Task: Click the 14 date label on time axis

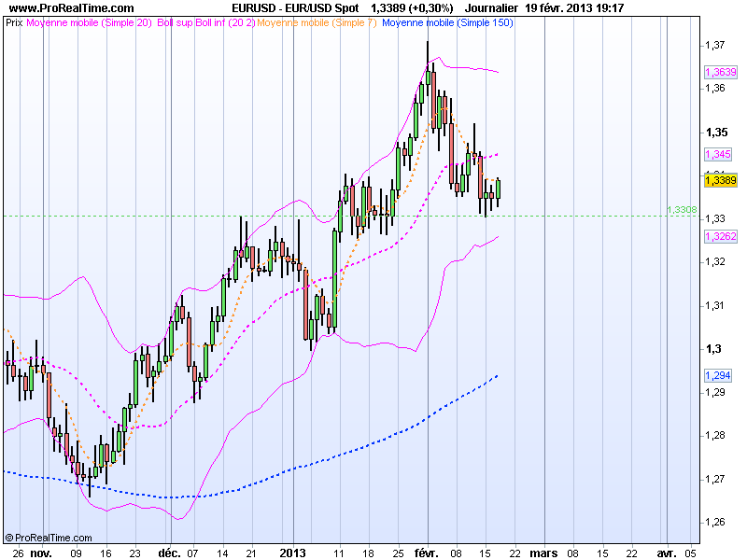Action: (222, 553)
